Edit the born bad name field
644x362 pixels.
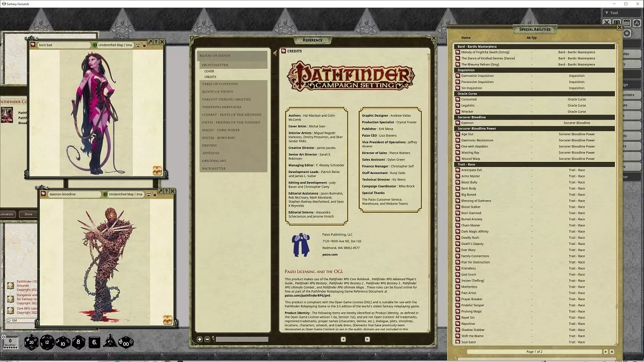(x=64, y=45)
